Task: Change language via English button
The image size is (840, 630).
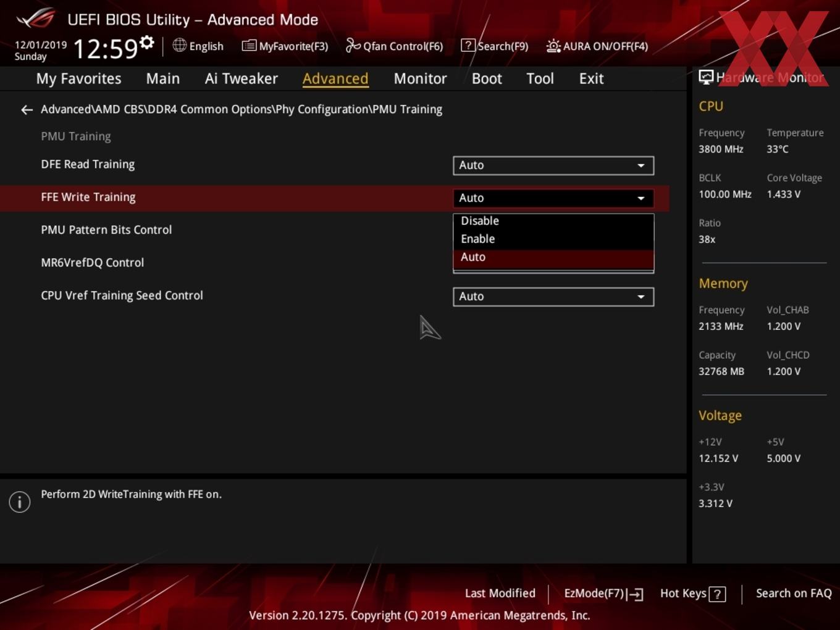Action: pos(198,46)
